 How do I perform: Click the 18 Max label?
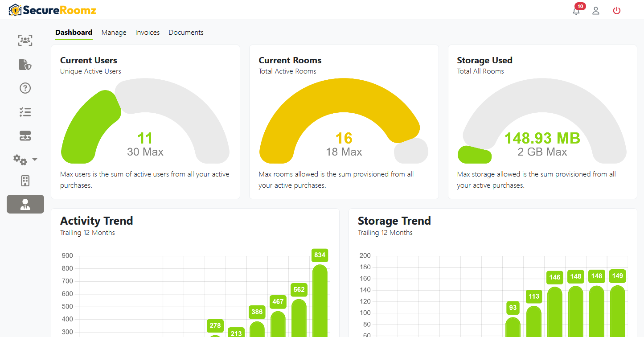click(x=344, y=152)
